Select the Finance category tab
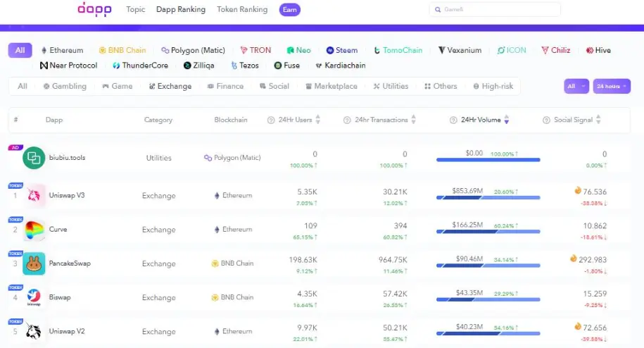 [x=225, y=86]
